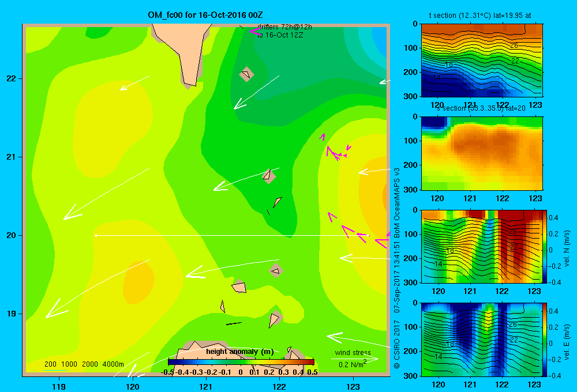Click the '1000' depth contour legend entry
Screen dimensions: 577x392
[69, 364]
